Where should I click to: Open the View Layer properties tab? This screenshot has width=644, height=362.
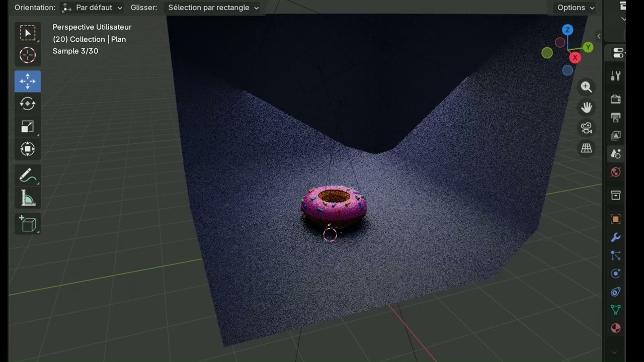click(x=616, y=136)
